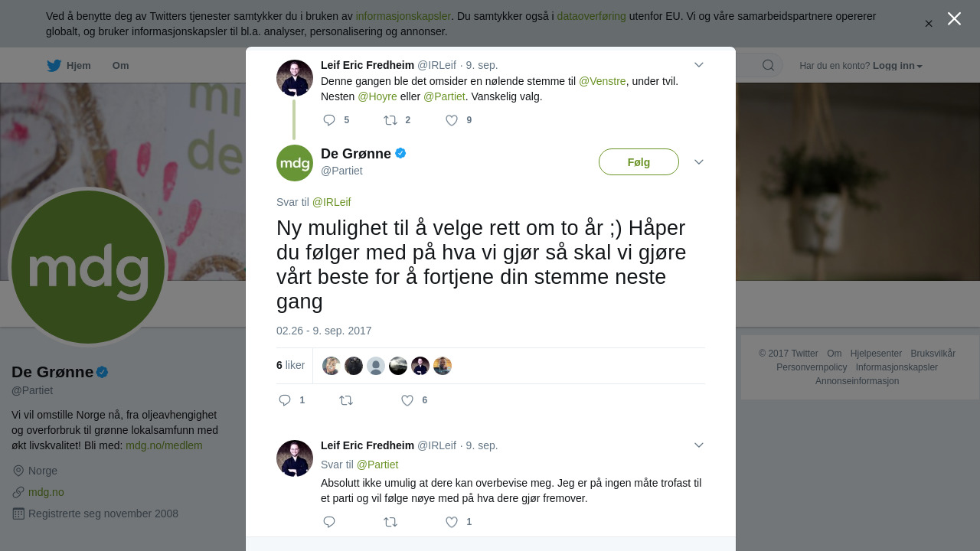Go to Hjem in the navigation bar
The height and width of the screenshot is (551, 980).
click(79, 66)
